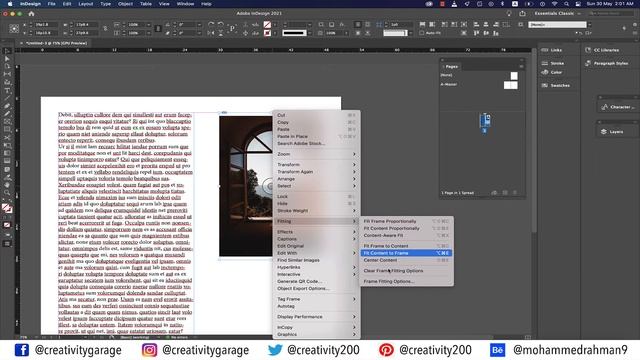Rotate selection 90° clockwise icon
Screen dimensions: 640x360
tap(211, 24)
